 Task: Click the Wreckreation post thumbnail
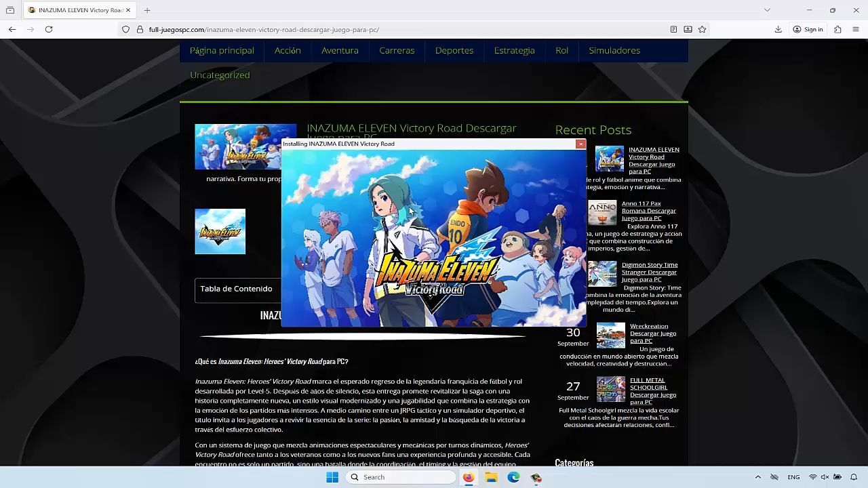point(610,335)
